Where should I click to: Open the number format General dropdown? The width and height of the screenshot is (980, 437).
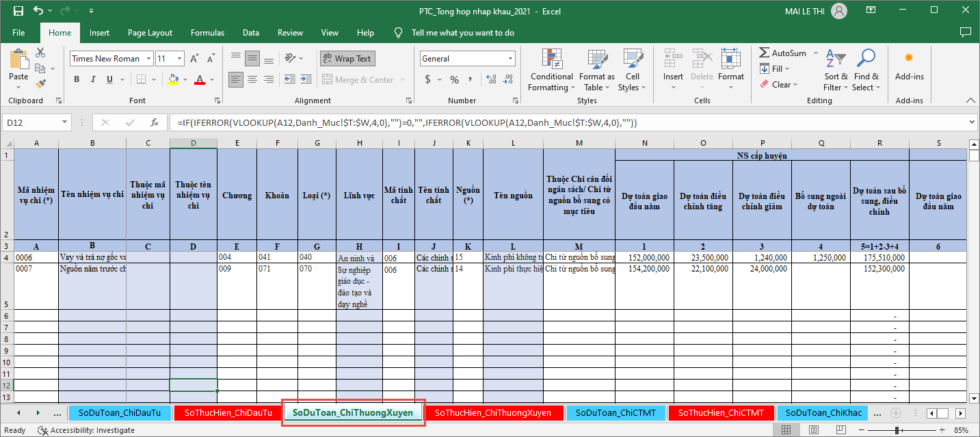pyautogui.click(x=510, y=59)
